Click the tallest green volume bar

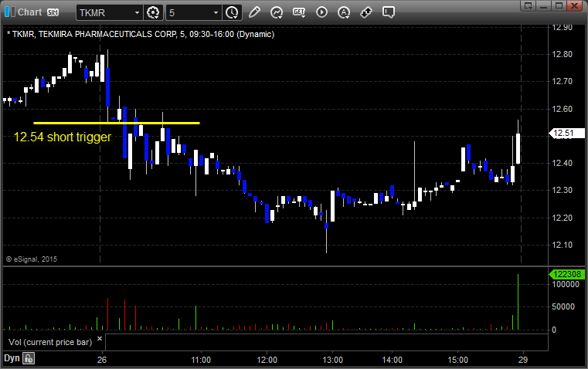click(x=518, y=302)
